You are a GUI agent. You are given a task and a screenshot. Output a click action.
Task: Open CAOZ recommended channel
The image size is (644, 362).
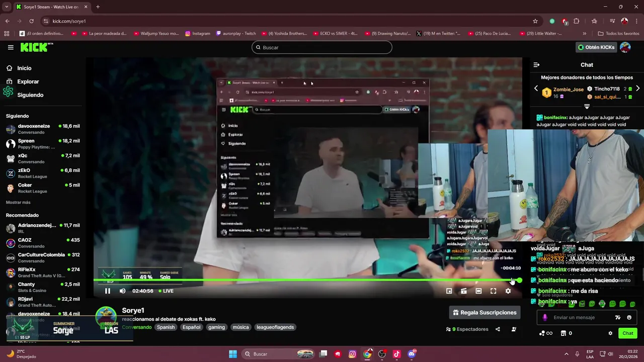click(x=43, y=243)
